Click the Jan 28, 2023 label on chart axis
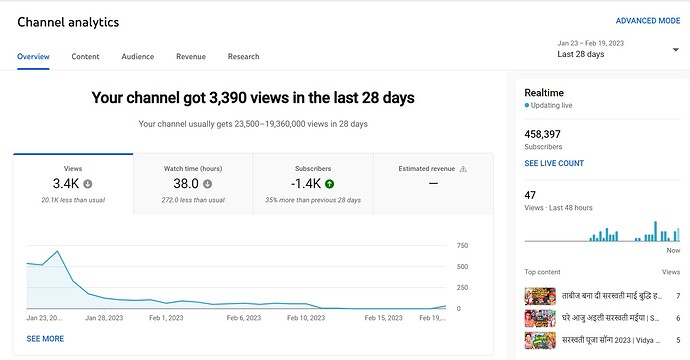Image resolution: width=690 pixels, height=360 pixels. [104, 318]
